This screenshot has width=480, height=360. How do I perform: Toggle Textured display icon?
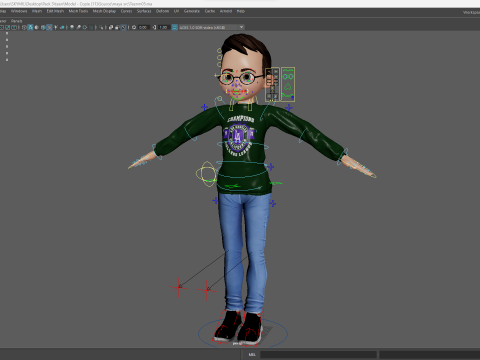pyautogui.click(x=49, y=27)
